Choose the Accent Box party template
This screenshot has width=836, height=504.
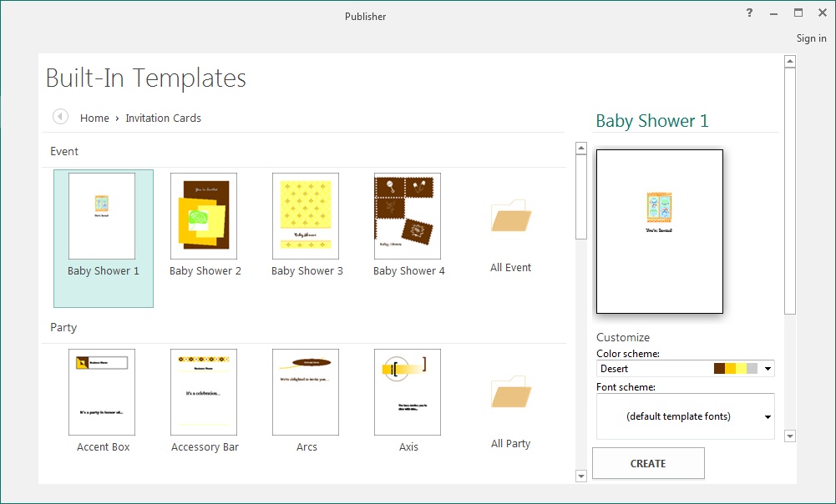pos(103,401)
